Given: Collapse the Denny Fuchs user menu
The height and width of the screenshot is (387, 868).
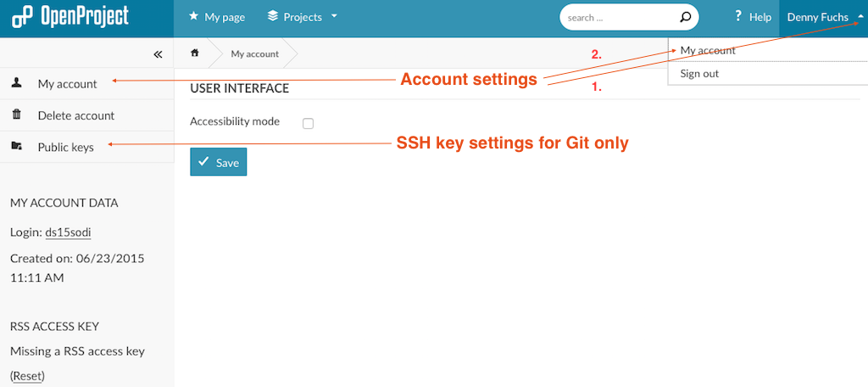Looking at the screenshot, I should point(860,17).
